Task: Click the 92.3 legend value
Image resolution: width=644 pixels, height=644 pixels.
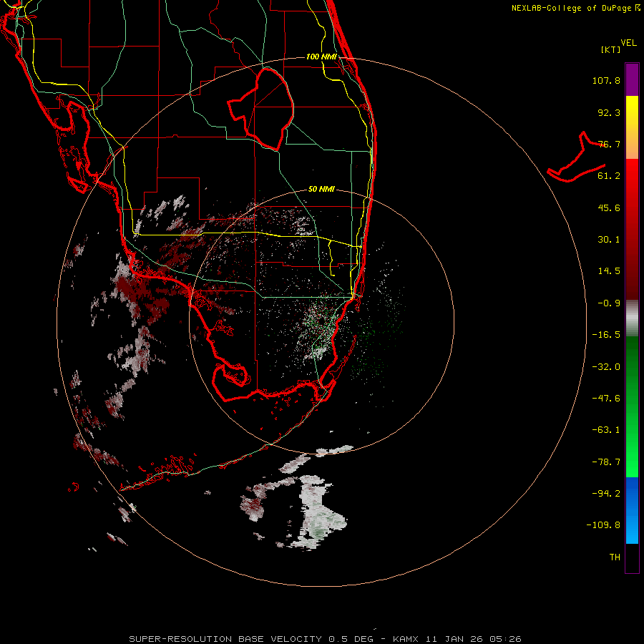Action: click(x=609, y=112)
